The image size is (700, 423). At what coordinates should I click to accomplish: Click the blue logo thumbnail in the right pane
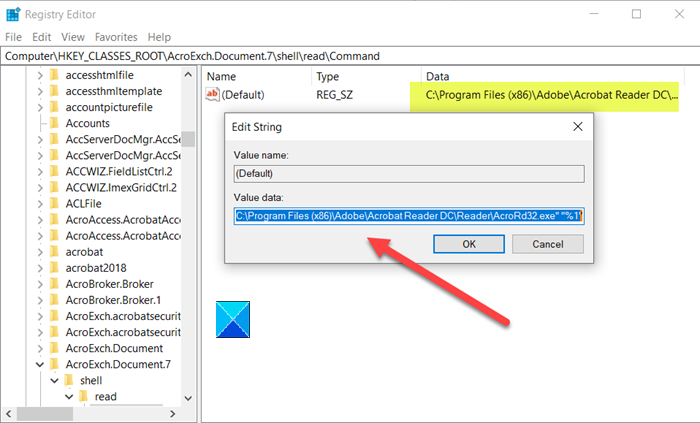tap(233, 319)
